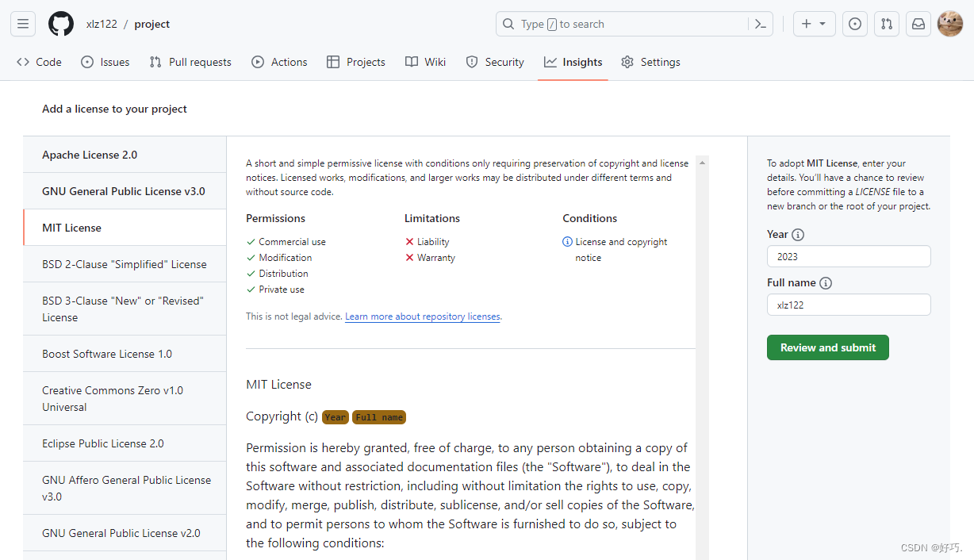Click the MIT License heading in license body
The image size is (974, 560).
278,384
